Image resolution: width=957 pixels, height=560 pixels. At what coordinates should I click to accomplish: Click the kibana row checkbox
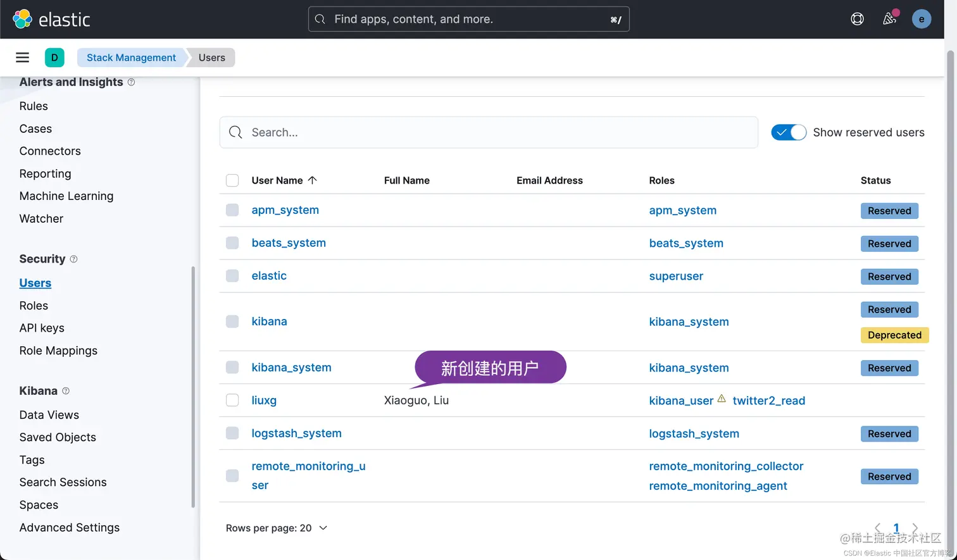(232, 321)
